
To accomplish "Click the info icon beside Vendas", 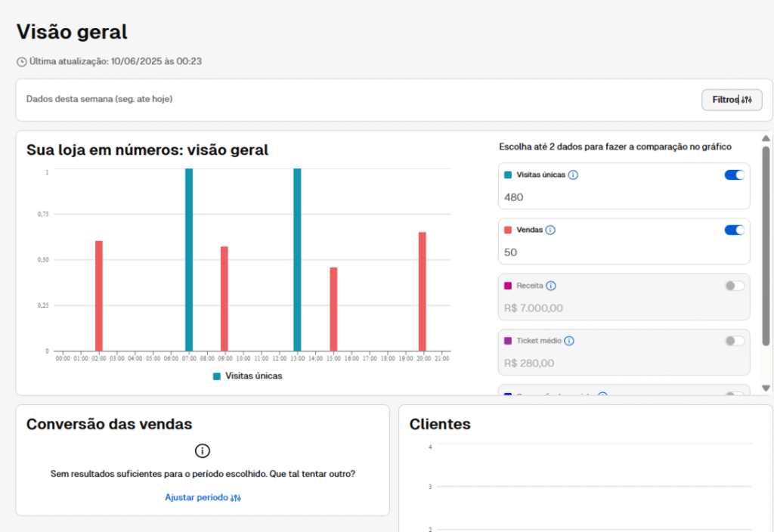I will click(x=550, y=230).
